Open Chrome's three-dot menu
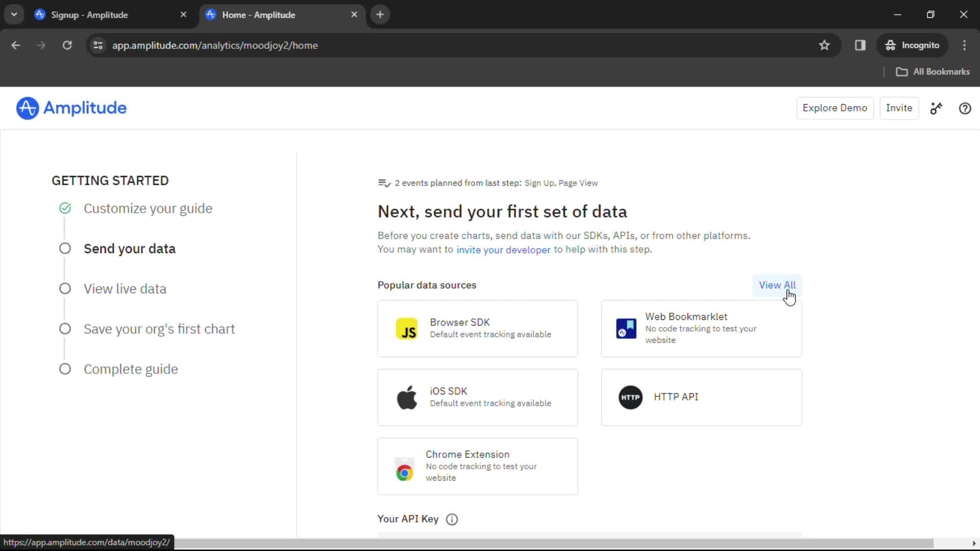 (964, 45)
